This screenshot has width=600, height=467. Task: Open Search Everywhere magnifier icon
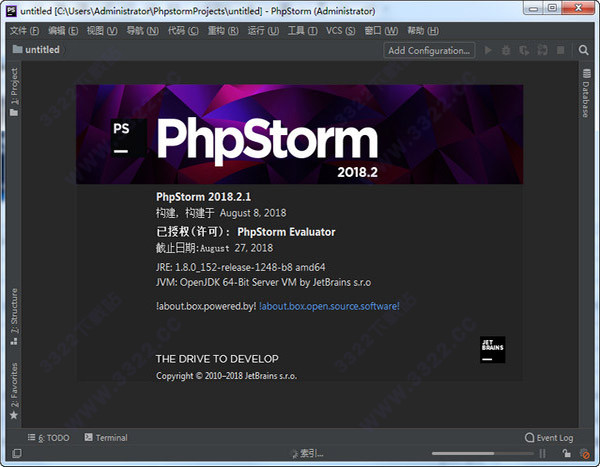coord(583,50)
